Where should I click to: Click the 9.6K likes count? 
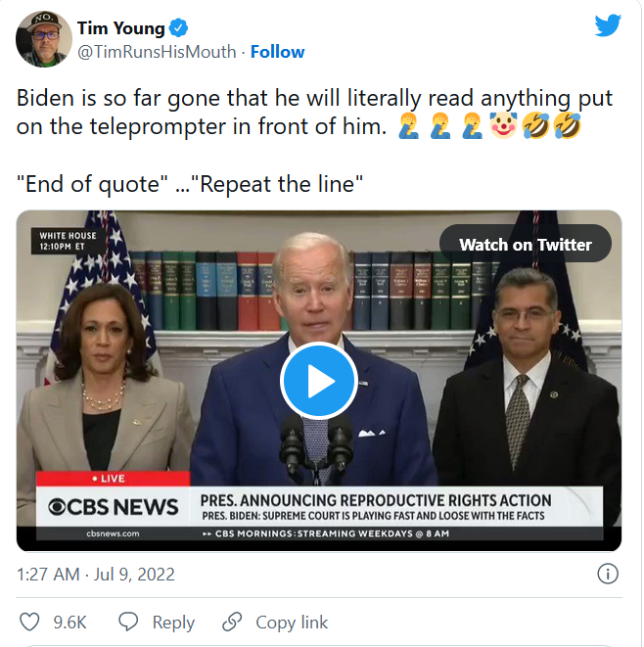point(69,623)
